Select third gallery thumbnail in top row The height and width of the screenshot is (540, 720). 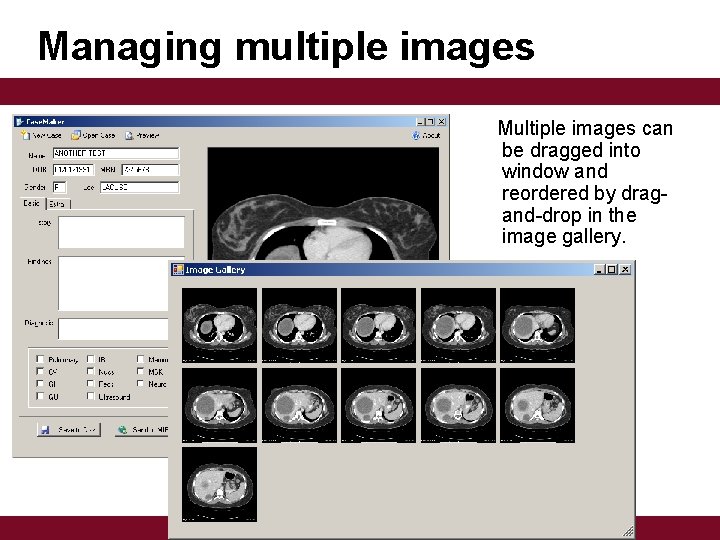(x=378, y=326)
